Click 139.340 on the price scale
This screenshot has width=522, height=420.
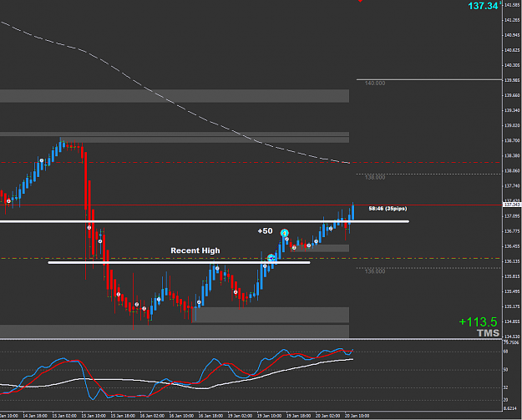[x=512, y=110]
